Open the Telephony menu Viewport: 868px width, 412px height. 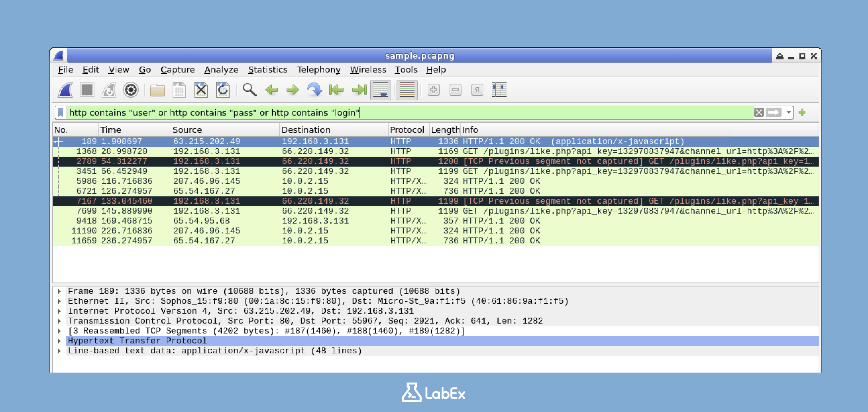coord(319,70)
